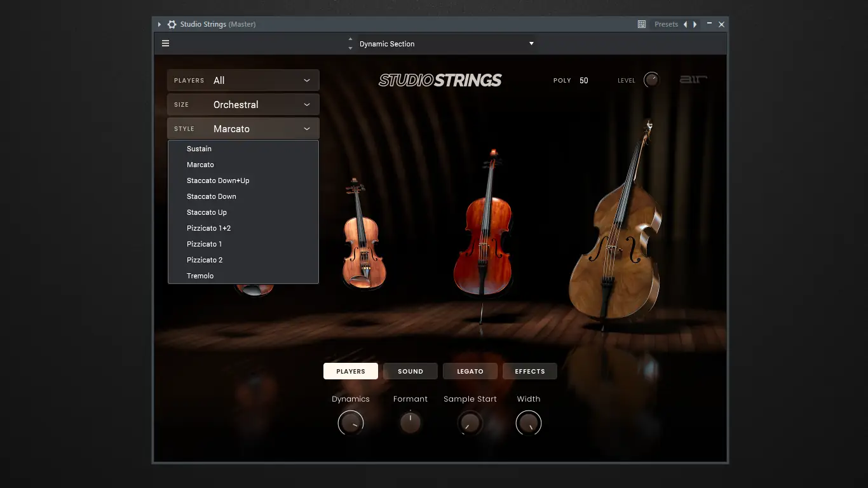Viewport: 868px width, 488px height.
Task: Choose Marcato from the style list
Action: click(243, 165)
